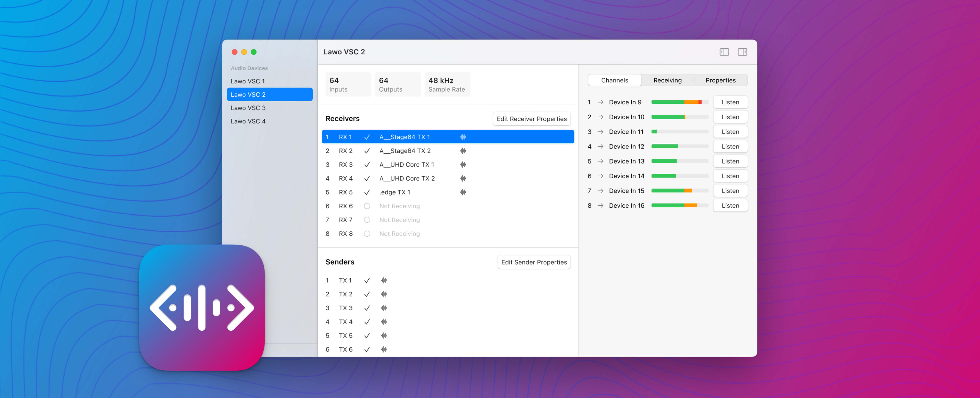
Task: Toggle the left sidebar panel icon
Action: (724, 52)
